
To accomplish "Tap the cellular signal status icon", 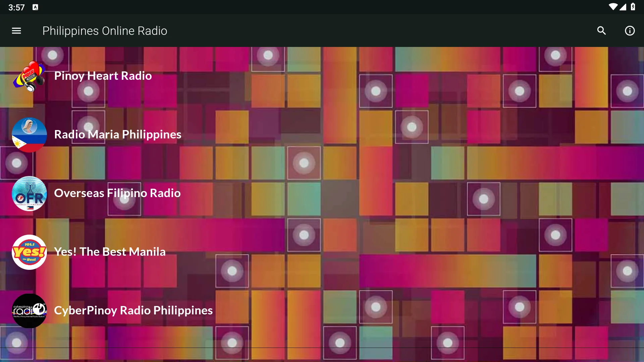I will coord(623,7).
